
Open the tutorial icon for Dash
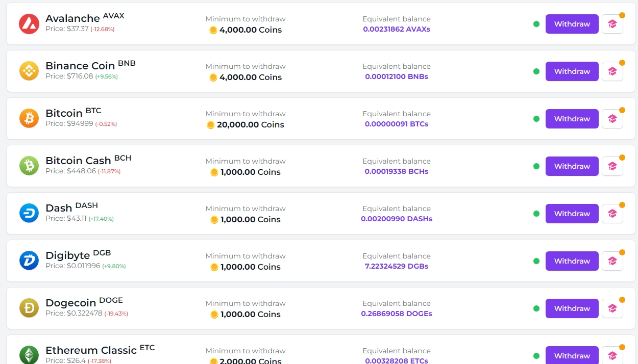[x=612, y=214]
